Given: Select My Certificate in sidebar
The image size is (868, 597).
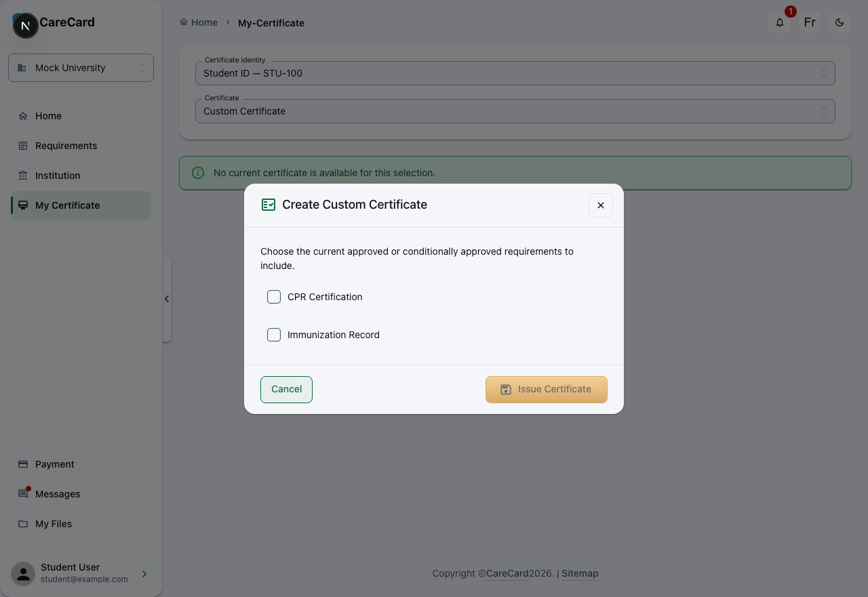Looking at the screenshot, I should 81,205.
